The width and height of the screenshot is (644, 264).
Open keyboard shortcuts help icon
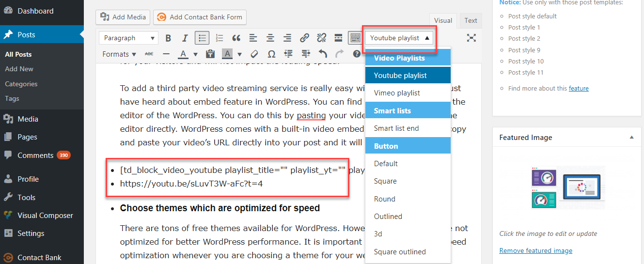pos(357,54)
